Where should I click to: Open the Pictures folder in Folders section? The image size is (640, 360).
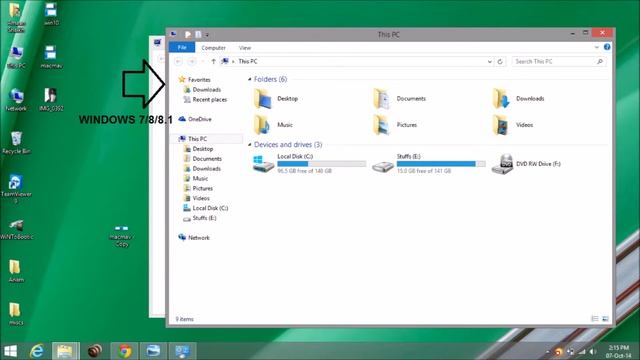(x=382, y=125)
